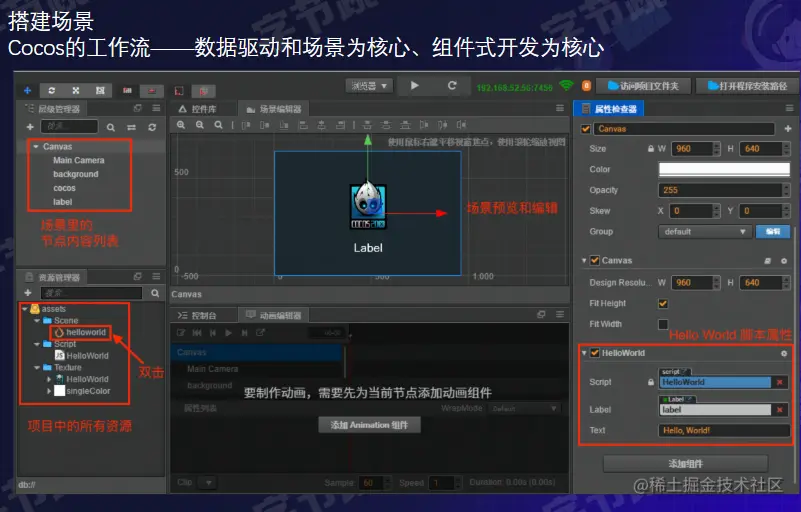Switch to the animation editor tab
801x512 pixels.
tap(274, 315)
